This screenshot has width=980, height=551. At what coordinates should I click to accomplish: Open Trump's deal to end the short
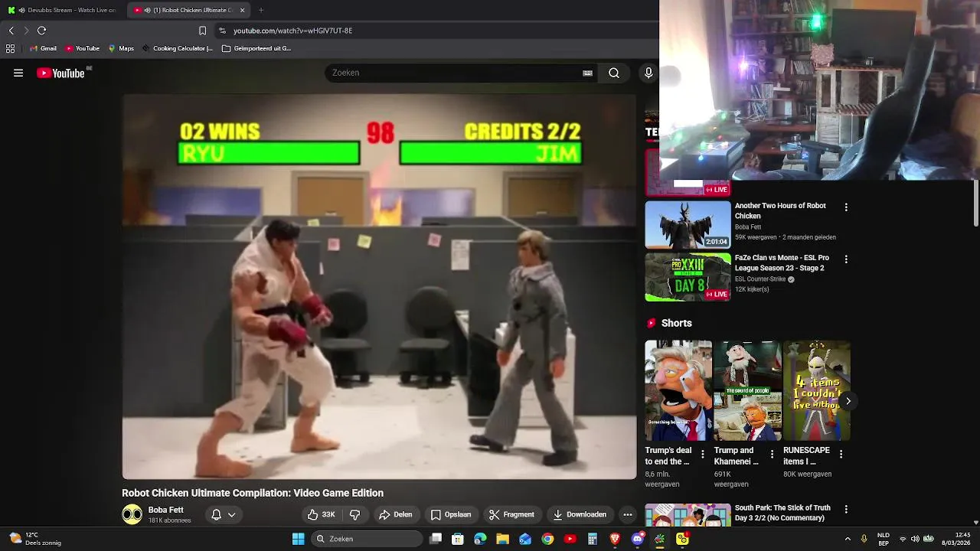tap(678, 390)
